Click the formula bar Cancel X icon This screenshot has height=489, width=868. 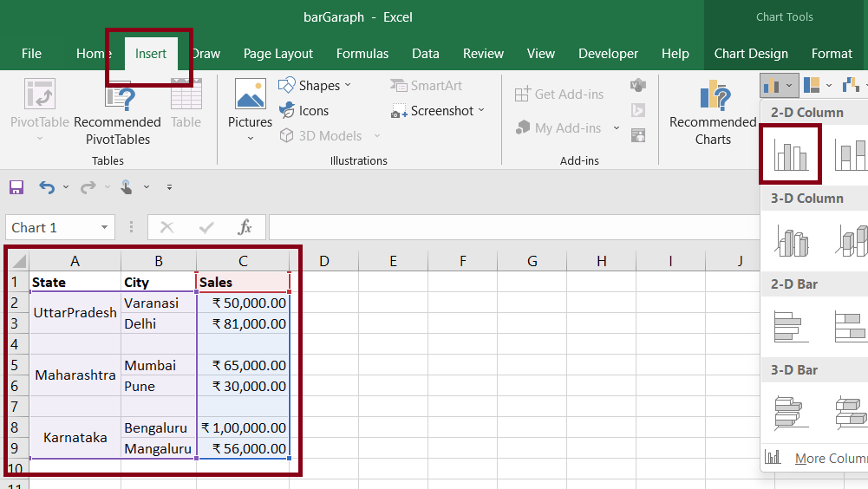pyautogui.click(x=166, y=227)
